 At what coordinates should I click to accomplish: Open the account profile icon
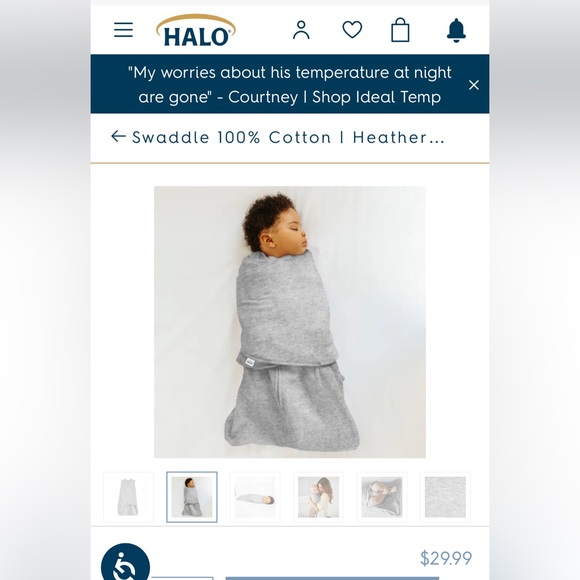tap(301, 30)
